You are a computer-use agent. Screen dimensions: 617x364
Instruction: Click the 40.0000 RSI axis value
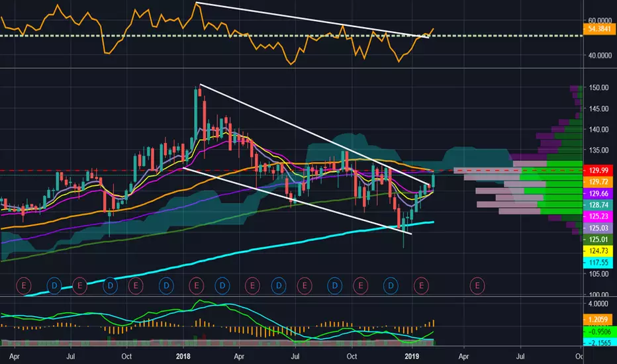point(600,56)
